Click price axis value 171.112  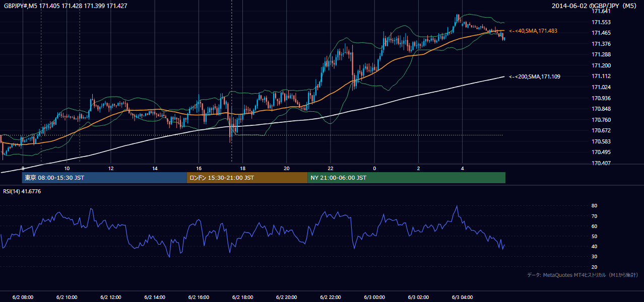coord(601,77)
